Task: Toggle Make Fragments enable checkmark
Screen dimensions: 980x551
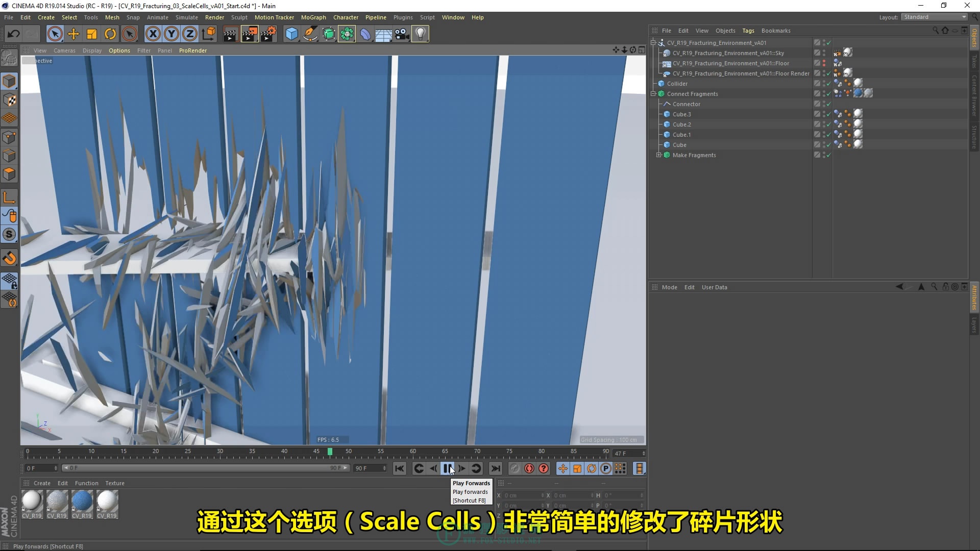Action: (x=828, y=155)
